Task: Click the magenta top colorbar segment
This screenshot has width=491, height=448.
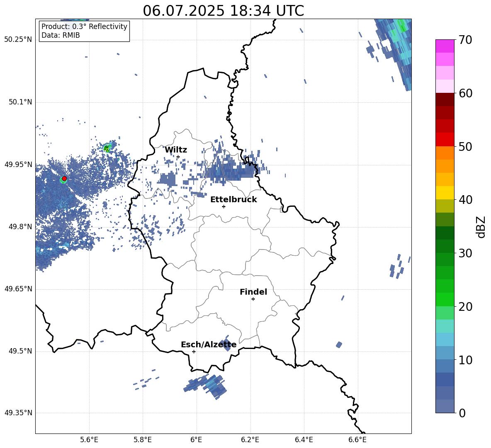Action: click(445, 46)
